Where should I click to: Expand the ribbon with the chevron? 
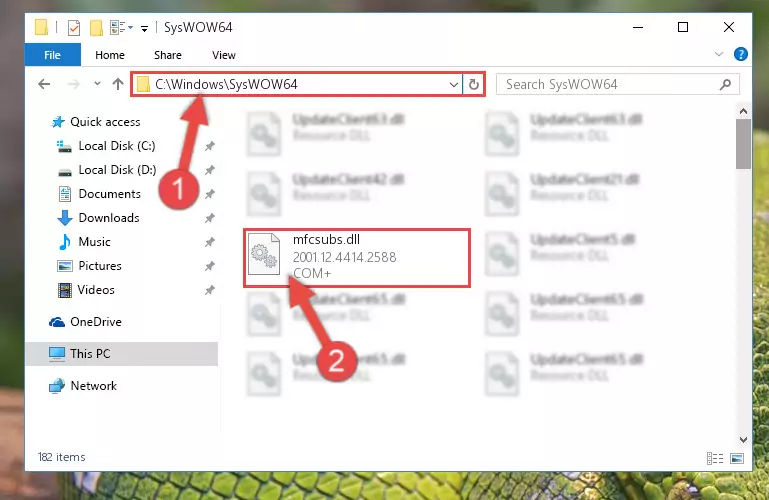click(718, 54)
